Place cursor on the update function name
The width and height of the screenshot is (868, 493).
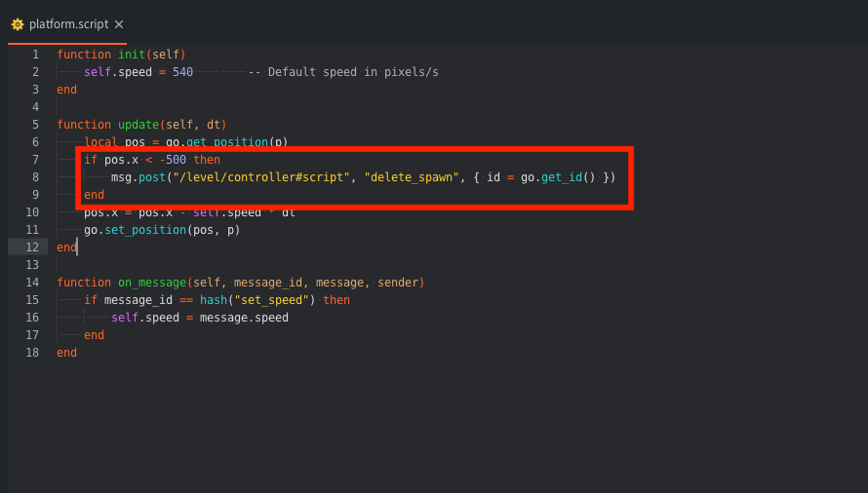(x=138, y=125)
